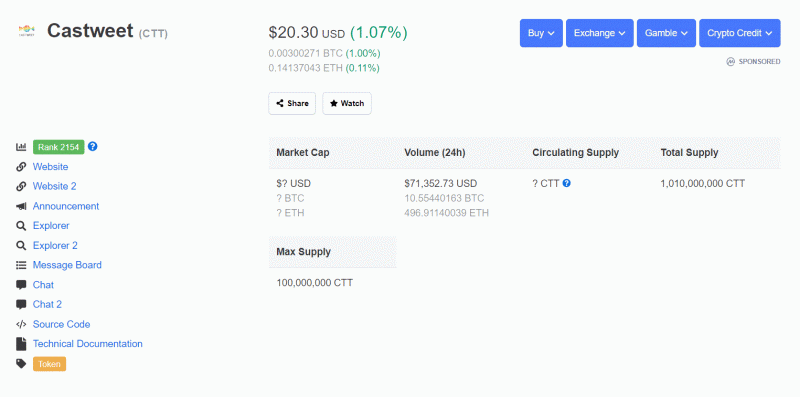The width and height of the screenshot is (800, 397).
Task: Click the 1,010,000,000 CTT total supply
Action: [703, 183]
